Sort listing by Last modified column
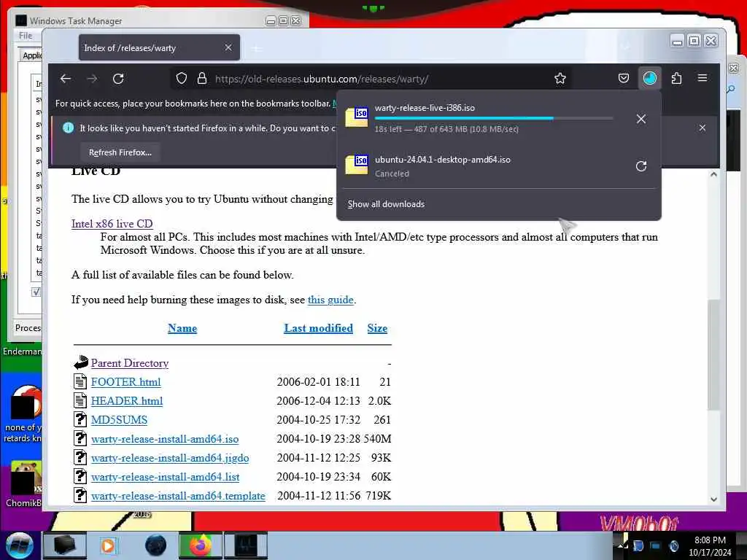Screen dimensions: 747x560 [318, 328]
